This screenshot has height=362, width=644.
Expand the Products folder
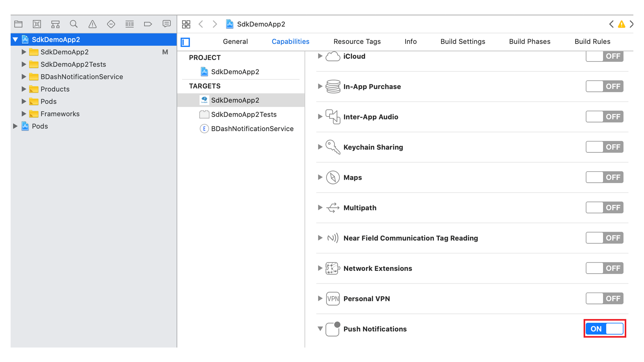(x=24, y=89)
